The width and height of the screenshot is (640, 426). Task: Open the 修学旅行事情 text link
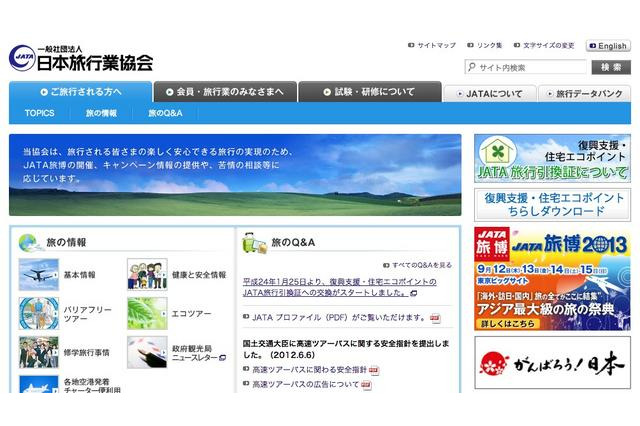click(87, 352)
